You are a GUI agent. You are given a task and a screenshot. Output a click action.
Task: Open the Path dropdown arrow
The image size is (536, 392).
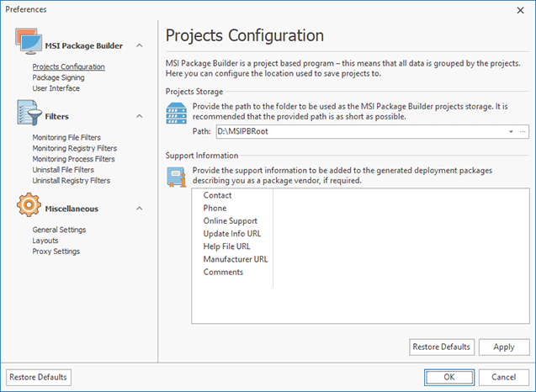coord(511,131)
